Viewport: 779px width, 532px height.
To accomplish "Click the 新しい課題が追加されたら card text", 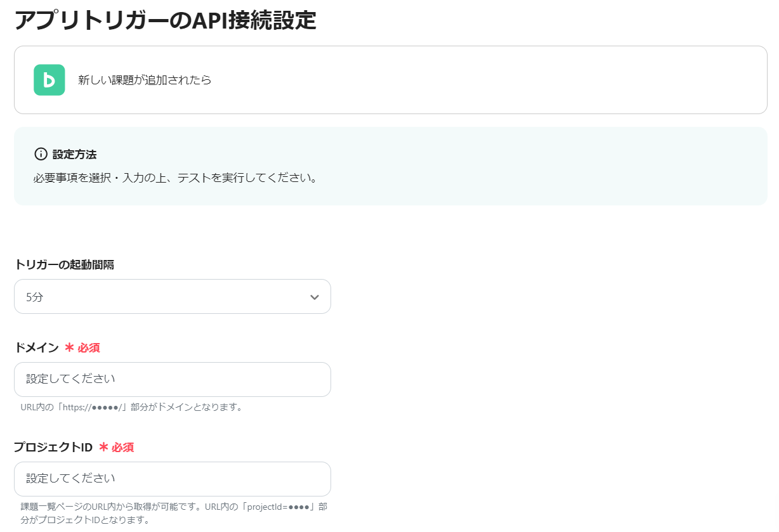I will (145, 81).
